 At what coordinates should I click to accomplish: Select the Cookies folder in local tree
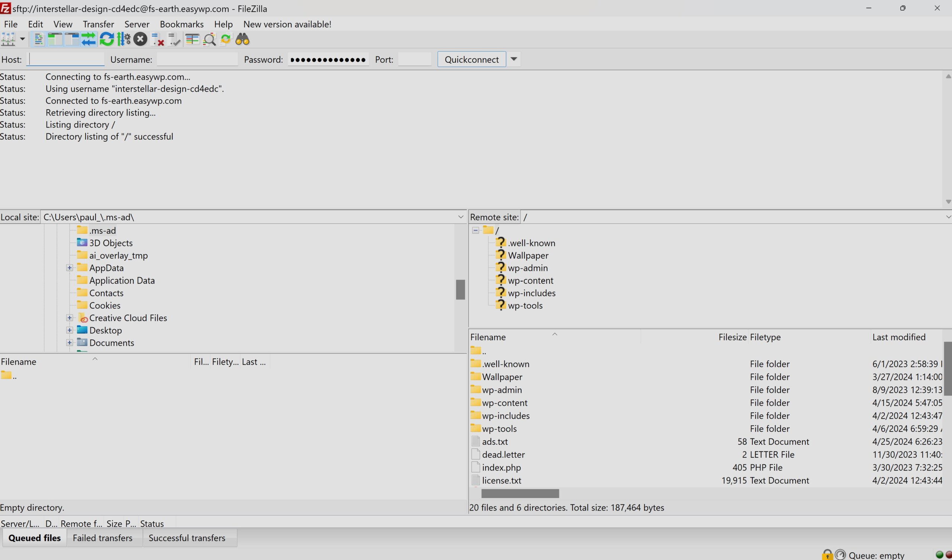tap(99, 305)
